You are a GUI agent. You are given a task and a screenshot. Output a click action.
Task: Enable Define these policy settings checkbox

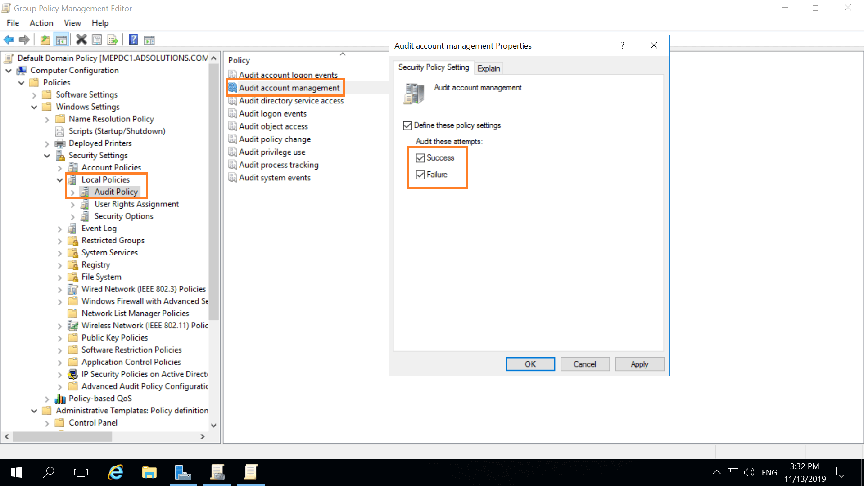(407, 126)
